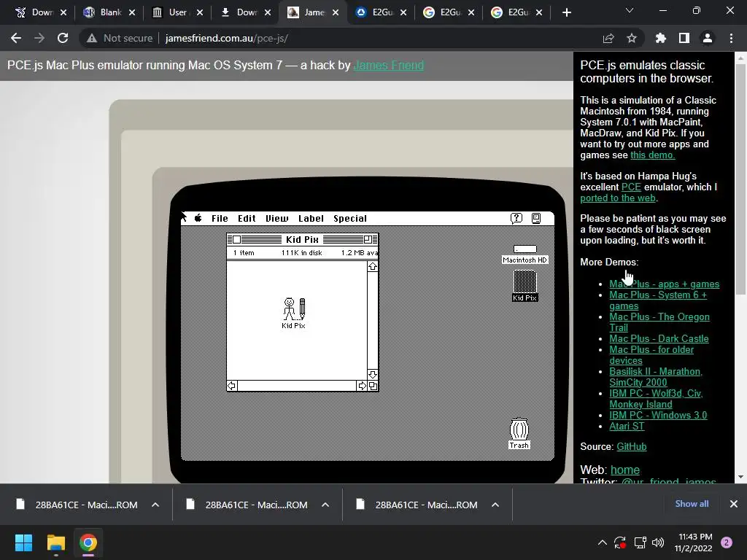Click Show all downloads
The width and height of the screenshot is (747, 560).
(692, 504)
